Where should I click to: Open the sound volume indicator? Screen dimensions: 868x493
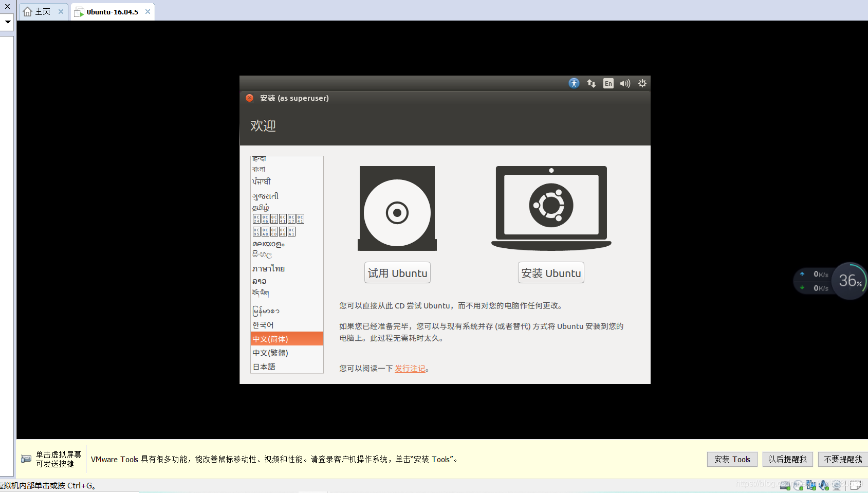point(625,83)
